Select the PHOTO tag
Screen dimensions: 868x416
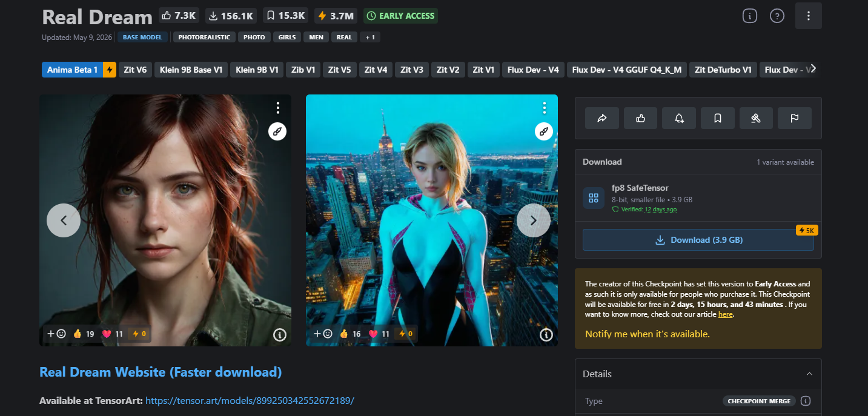254,37
